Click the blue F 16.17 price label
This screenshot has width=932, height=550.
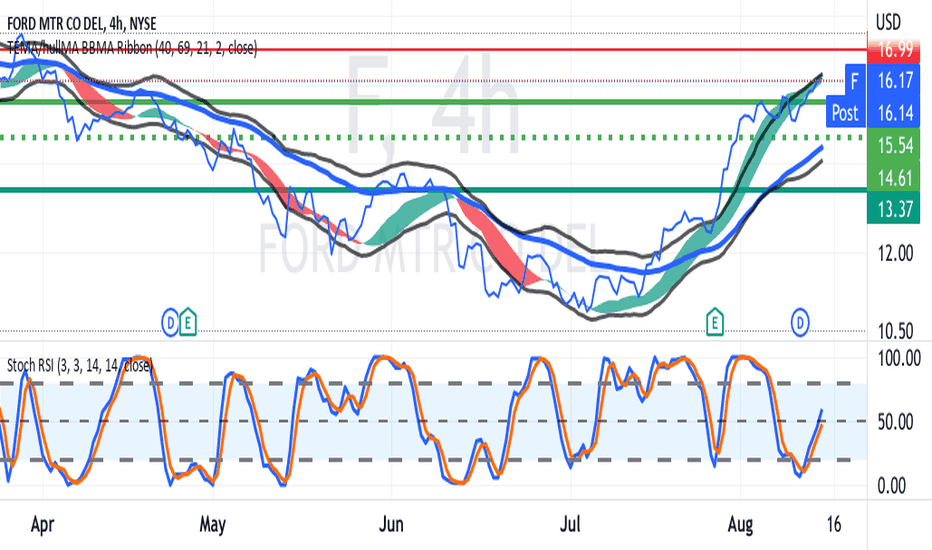(x=882, y=80)
